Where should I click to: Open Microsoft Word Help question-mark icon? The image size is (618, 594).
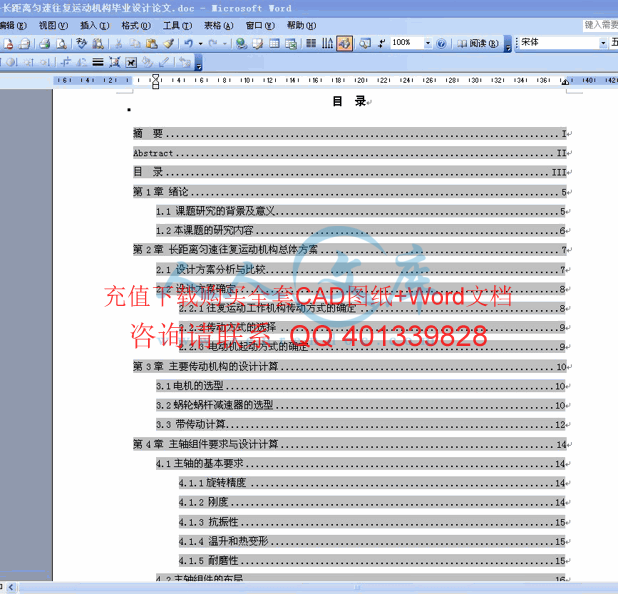click(x=441, y=43)
